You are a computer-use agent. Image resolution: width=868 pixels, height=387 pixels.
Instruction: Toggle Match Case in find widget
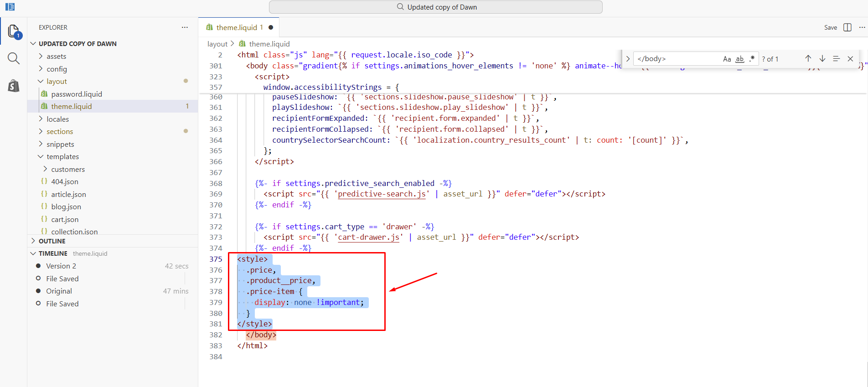coord(727,59)
